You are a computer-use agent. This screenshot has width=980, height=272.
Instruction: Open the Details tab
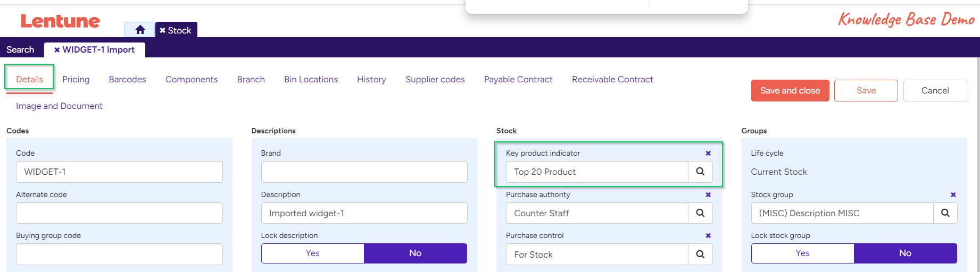pos(29,79)
